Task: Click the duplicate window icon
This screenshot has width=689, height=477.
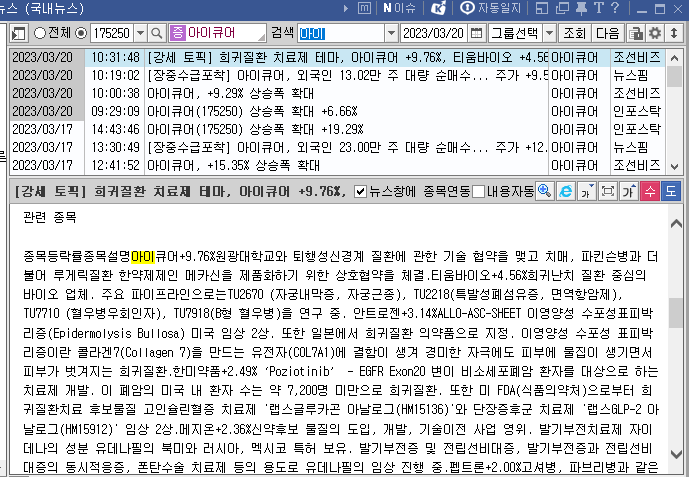Action: pyautogui.click(x=562, y=8)
